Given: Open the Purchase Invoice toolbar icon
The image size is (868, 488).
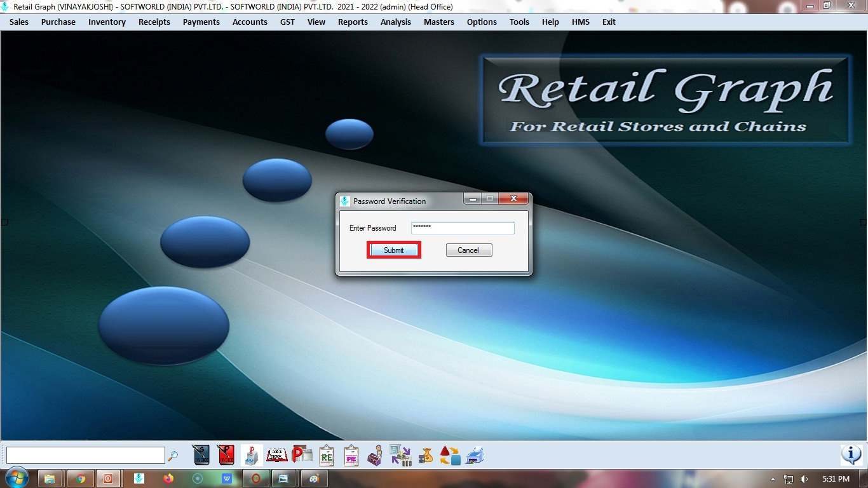Looking at the screenshot, I should (226, 455).
